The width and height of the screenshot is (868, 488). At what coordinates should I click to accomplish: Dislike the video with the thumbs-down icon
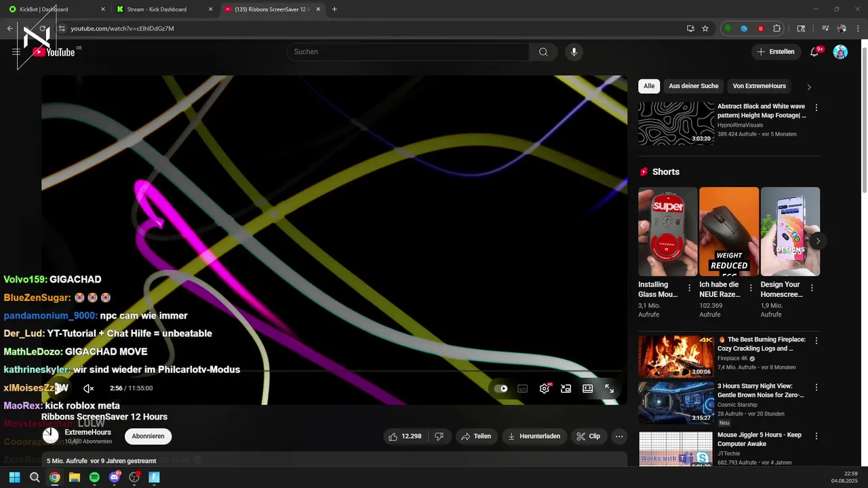(439, 436)
